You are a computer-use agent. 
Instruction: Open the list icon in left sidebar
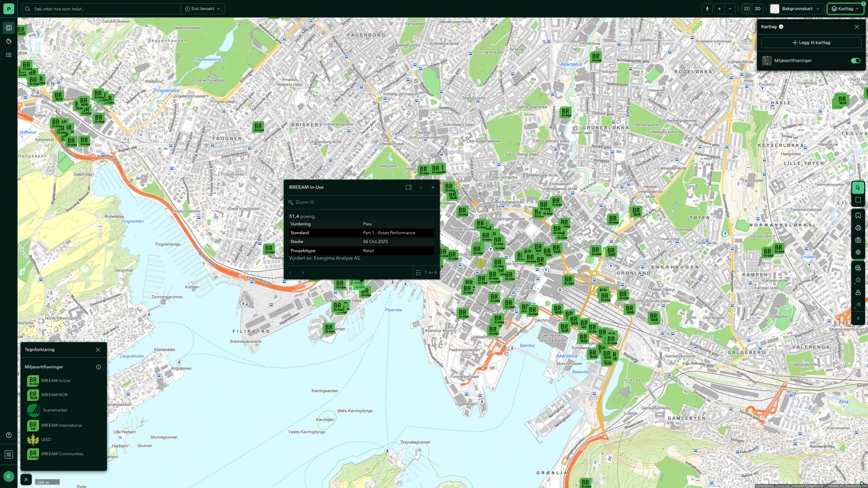pos(9,55)
